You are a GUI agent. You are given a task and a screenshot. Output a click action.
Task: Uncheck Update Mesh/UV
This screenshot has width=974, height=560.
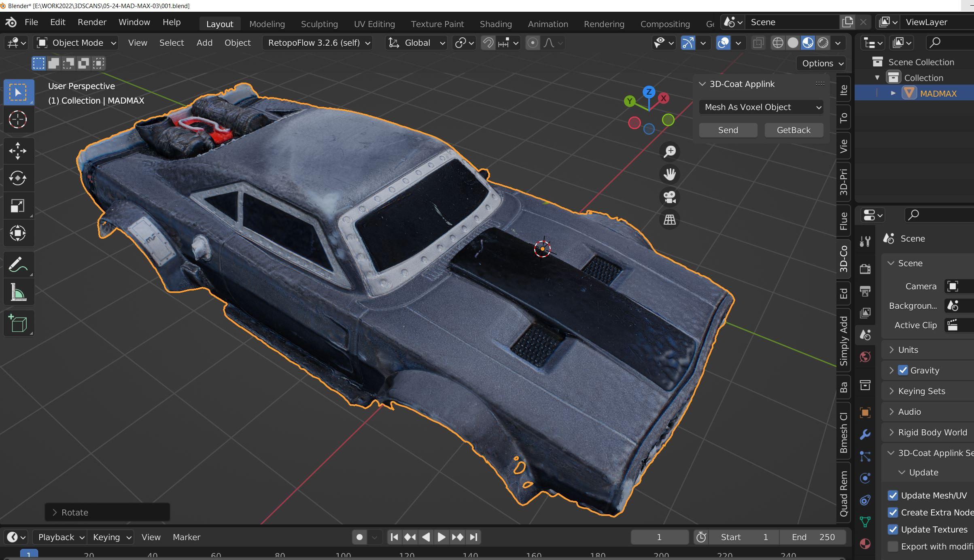coord(893,496)
